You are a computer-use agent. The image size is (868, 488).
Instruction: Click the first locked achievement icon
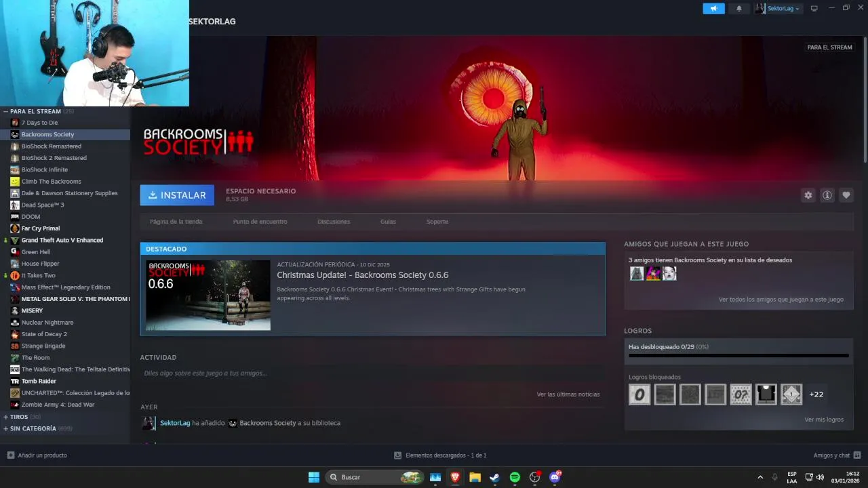pos(639,394)
